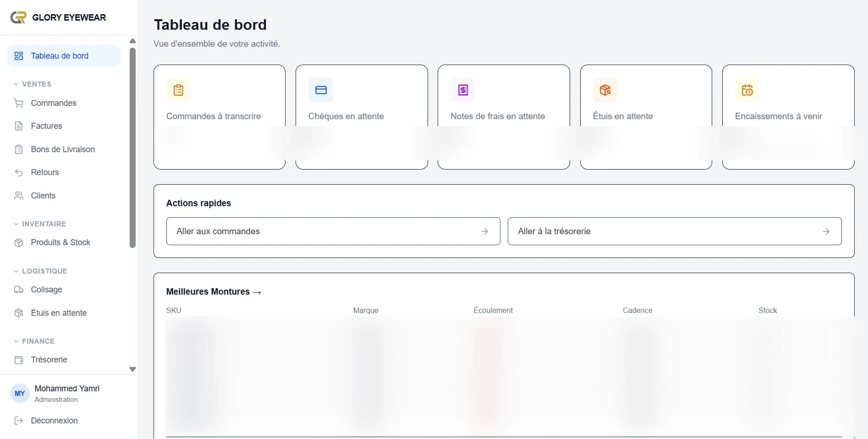Click the sidebar scroll up arrow

point(133,41)
